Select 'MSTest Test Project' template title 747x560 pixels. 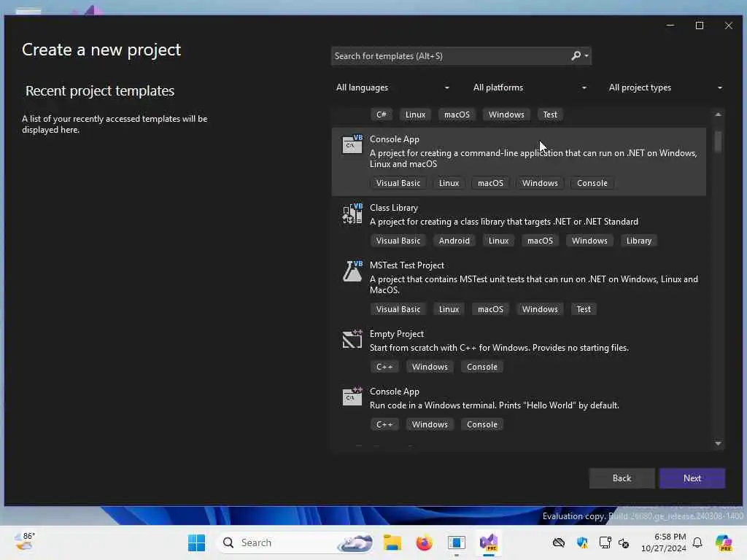[407, 265]
